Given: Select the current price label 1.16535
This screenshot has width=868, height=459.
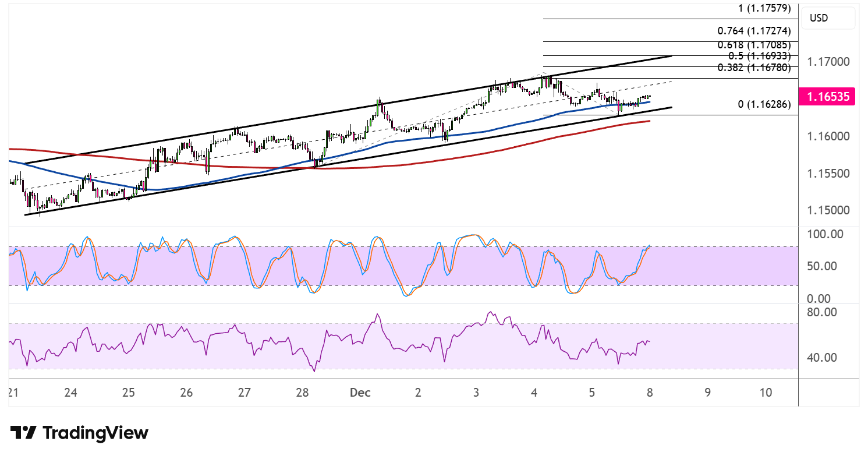Looking at the screenshot, I should pyautogui.click(x=827, y=97).
